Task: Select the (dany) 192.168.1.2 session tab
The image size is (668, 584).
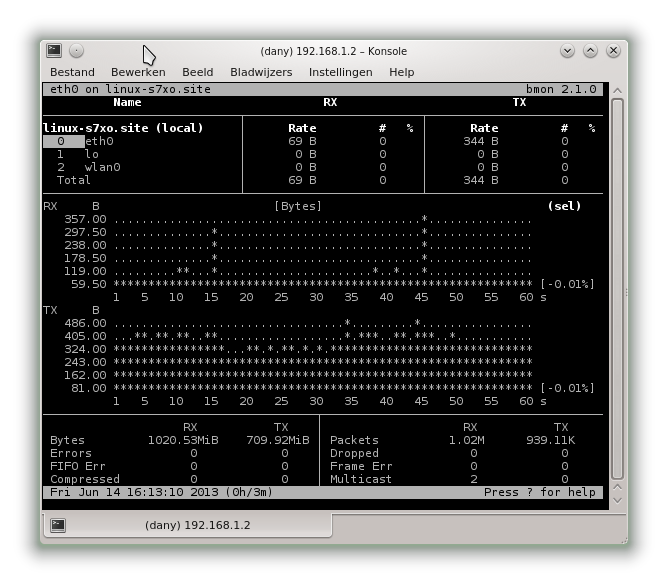Action: [x=187, y=525]
